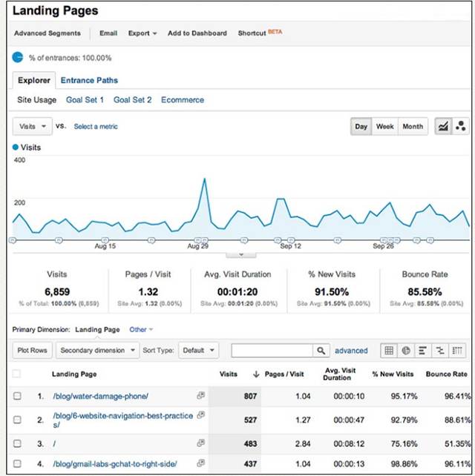
Task: Check the box for /blog/water-damage-phone/ row
Action: coord(17,397)
